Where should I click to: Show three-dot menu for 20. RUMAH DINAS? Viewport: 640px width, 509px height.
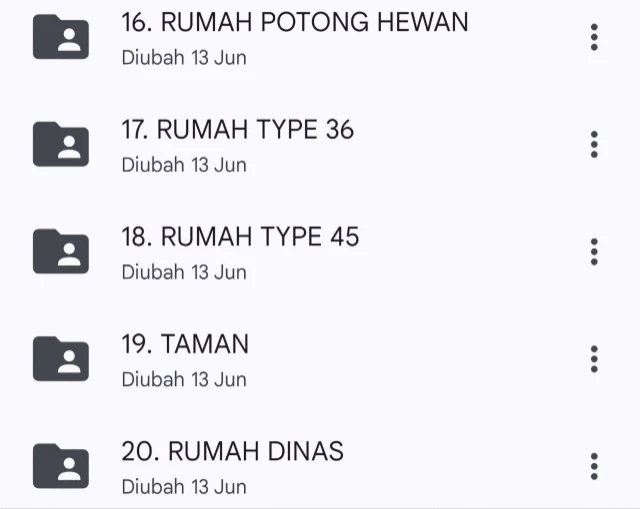(594, 466)
